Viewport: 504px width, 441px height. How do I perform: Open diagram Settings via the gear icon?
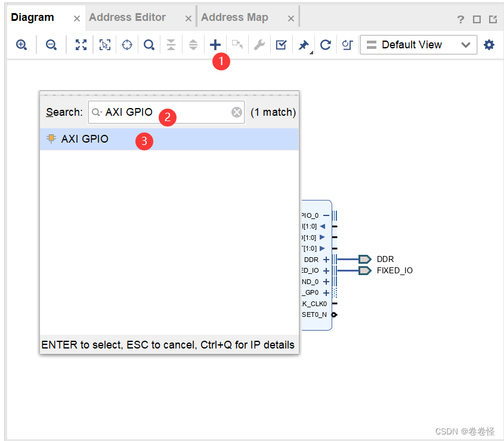coord(489,44)
